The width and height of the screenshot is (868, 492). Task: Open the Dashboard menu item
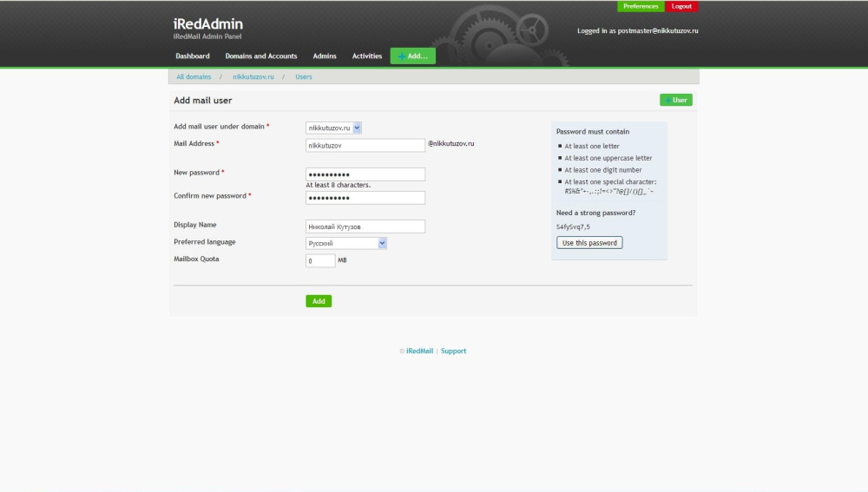click(x=192, y=56)
